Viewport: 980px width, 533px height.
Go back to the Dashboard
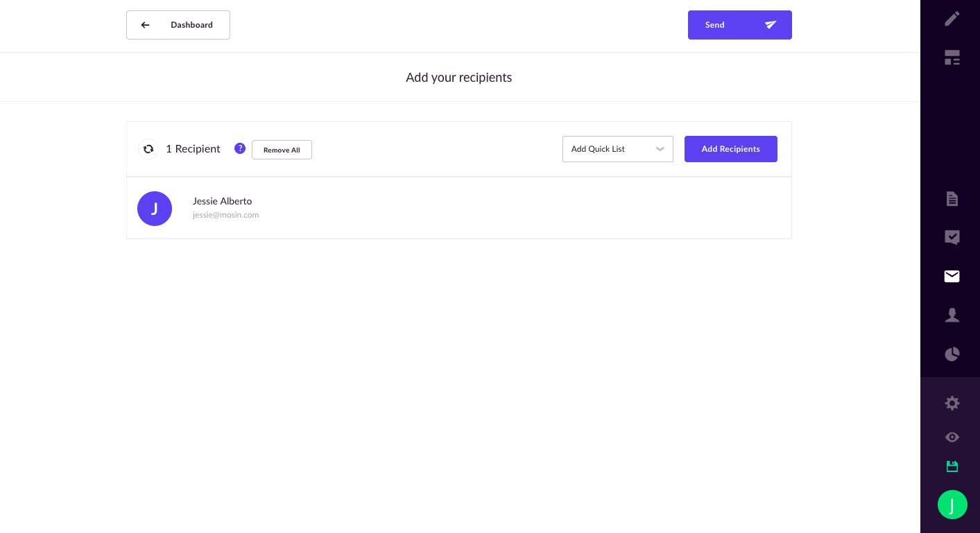click(x=178, y=25)
